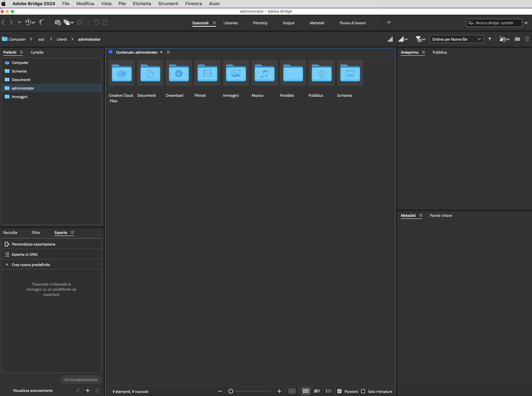Switch to Flusso di lavoro workspace
This screenshot has width=532, height=396.
point(353,23)
